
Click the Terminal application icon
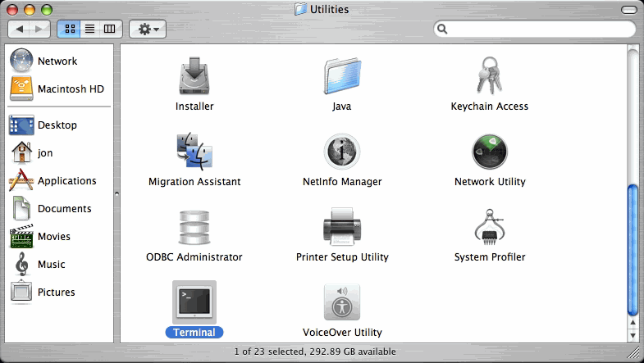coord(194,302)
